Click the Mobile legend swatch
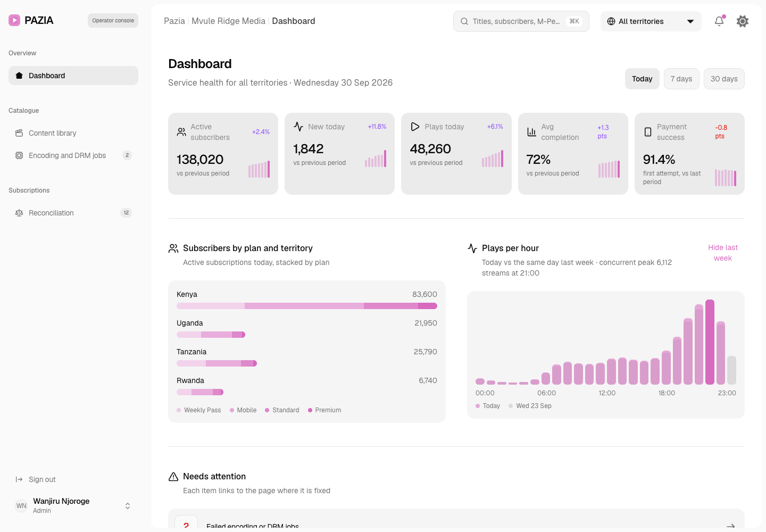 click(232, 410)
